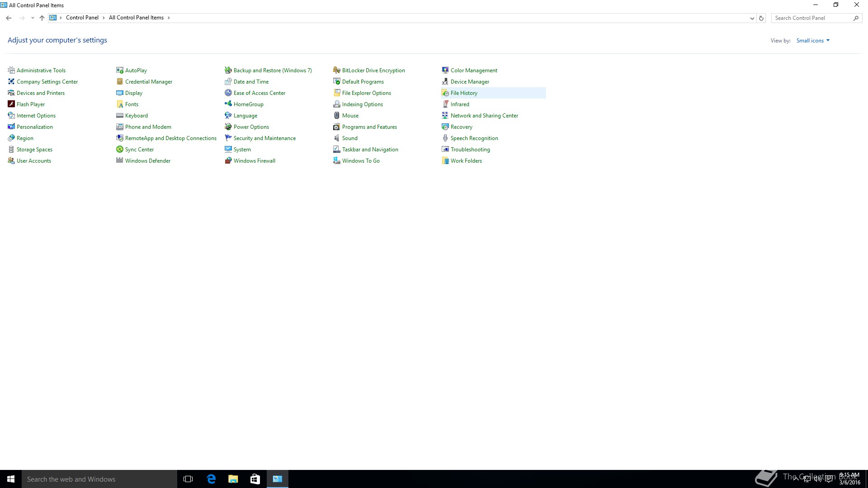The image size is (868, 488).
Task: Open the Troubleshooting link
Action: click(470, 149)
